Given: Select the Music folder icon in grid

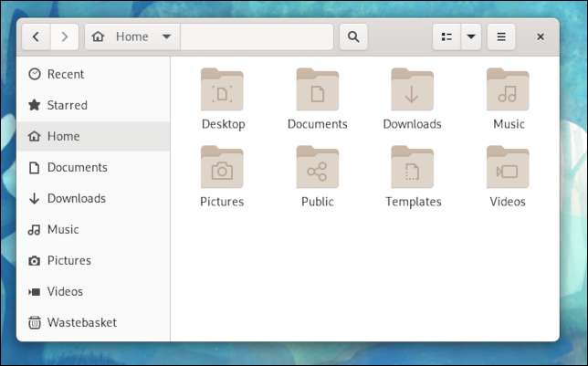Looking at the screenshot, I should 508,90.
